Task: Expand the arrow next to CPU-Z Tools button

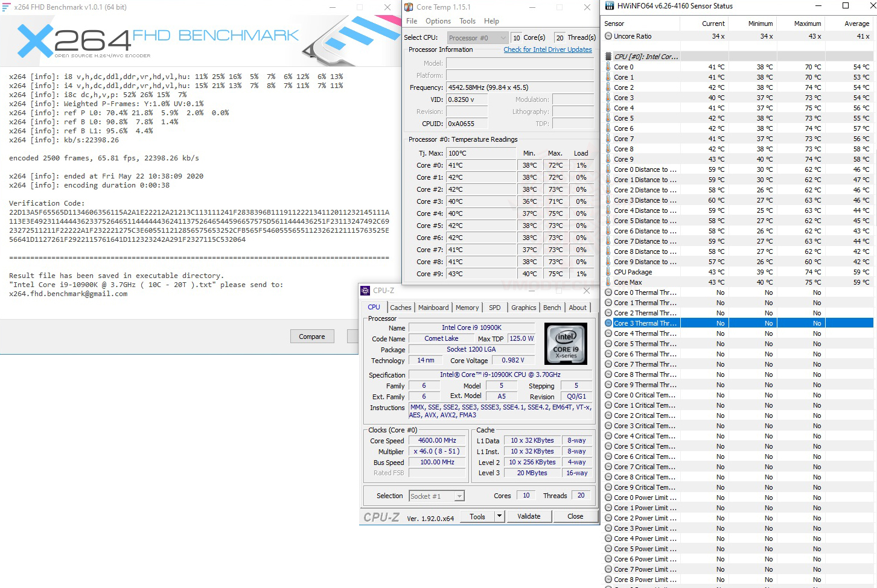Action: point(499,516)
